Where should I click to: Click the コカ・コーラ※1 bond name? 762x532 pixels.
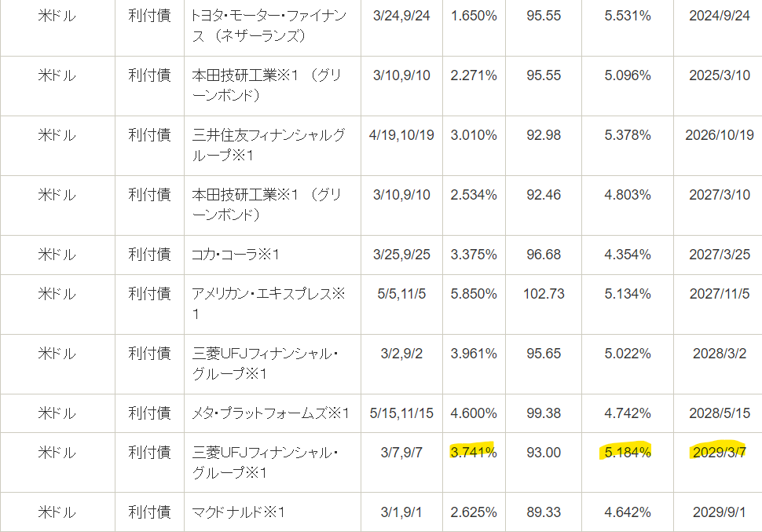pos(236,255)
